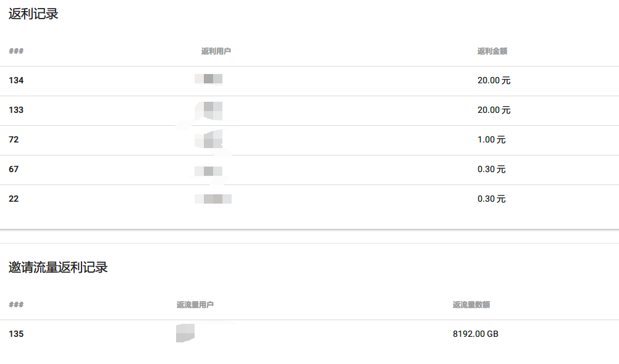Select record ID 133
The height and width of the screenshot is (364, 619).
click(16, 110)
